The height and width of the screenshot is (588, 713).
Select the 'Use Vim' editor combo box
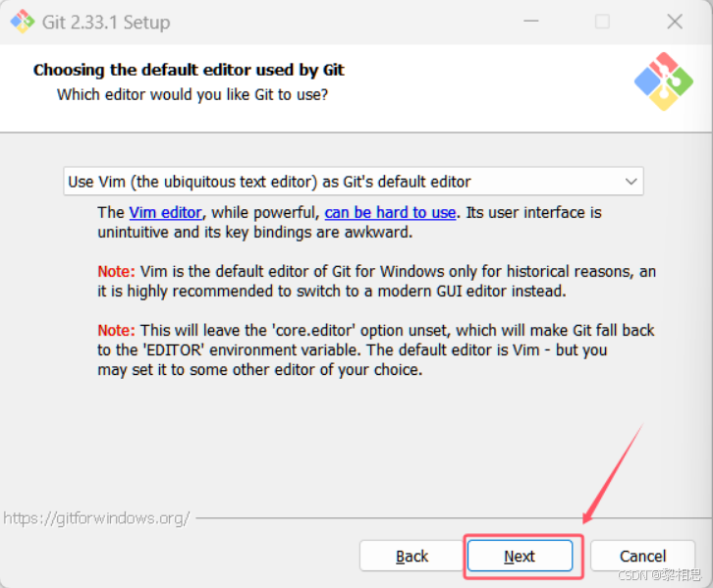point(354,182)
